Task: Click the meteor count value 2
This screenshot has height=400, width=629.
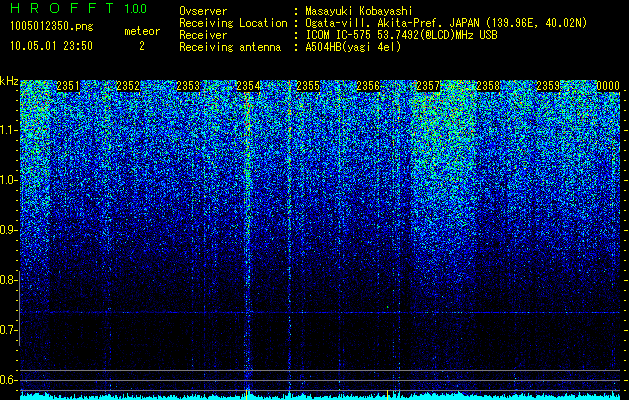Action: [x=142, y=46]
